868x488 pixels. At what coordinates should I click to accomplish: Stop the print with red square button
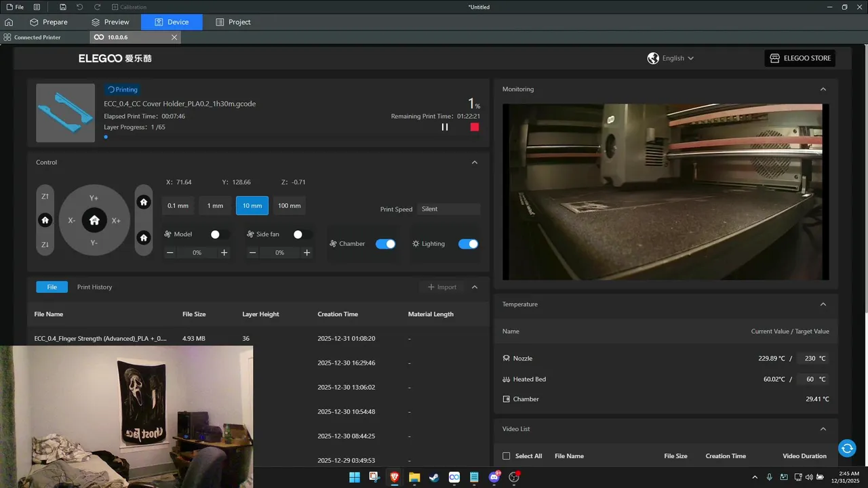475,127
